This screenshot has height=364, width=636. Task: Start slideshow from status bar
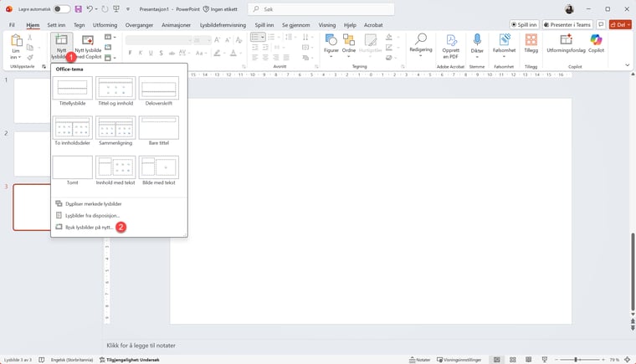544,360
